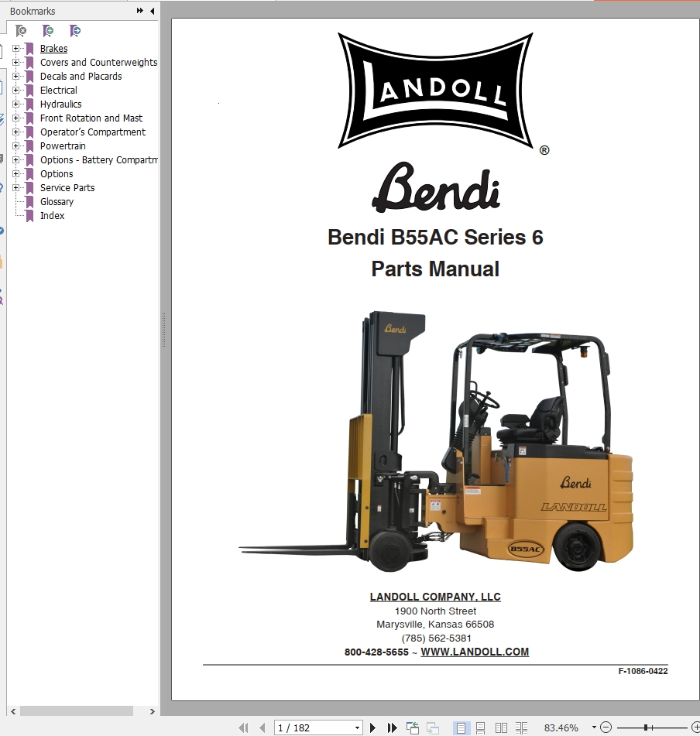Expand the Service Parts bookmark
This screenshot has height=736, width=700.
point(15,188)
